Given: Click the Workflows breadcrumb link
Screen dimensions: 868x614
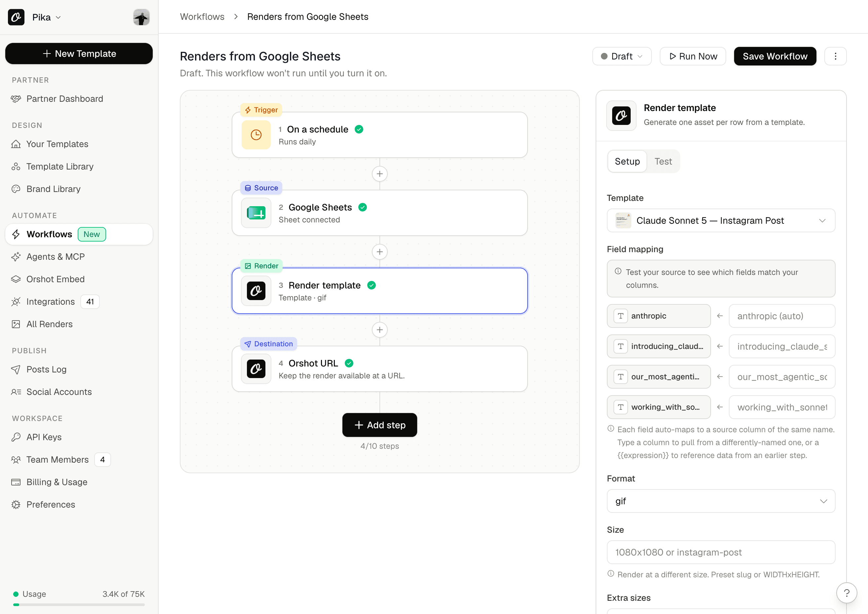Looking at the screenshot, I should pos(202,17).
